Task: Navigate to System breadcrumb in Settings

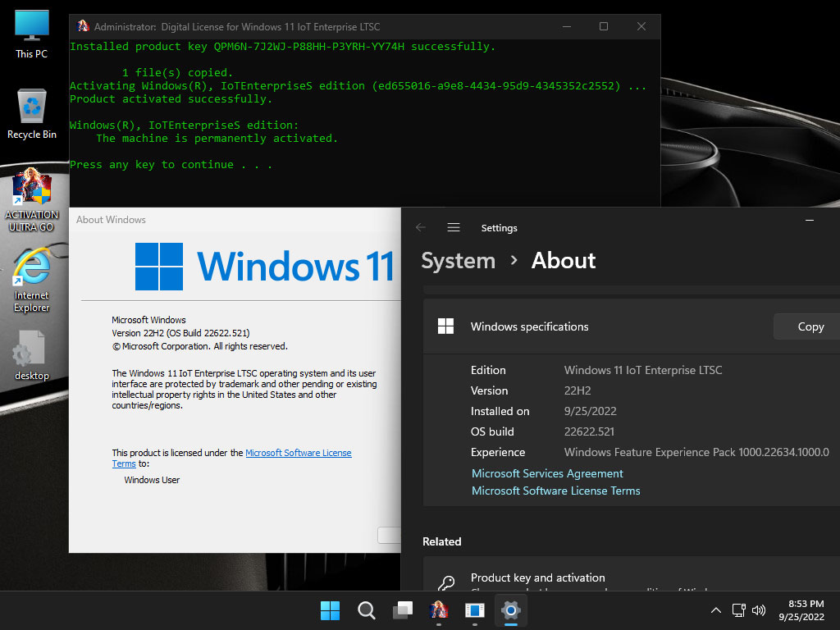Action: pyautogui.click(x=458, y=261)
